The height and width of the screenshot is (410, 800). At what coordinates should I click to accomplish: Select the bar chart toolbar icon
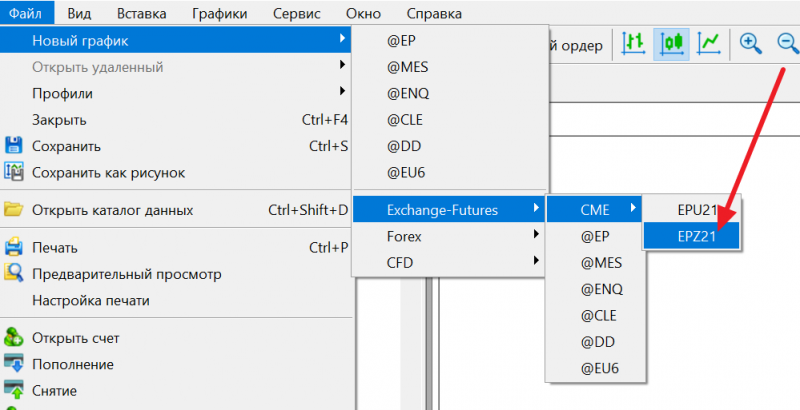(x=633, y=42)
